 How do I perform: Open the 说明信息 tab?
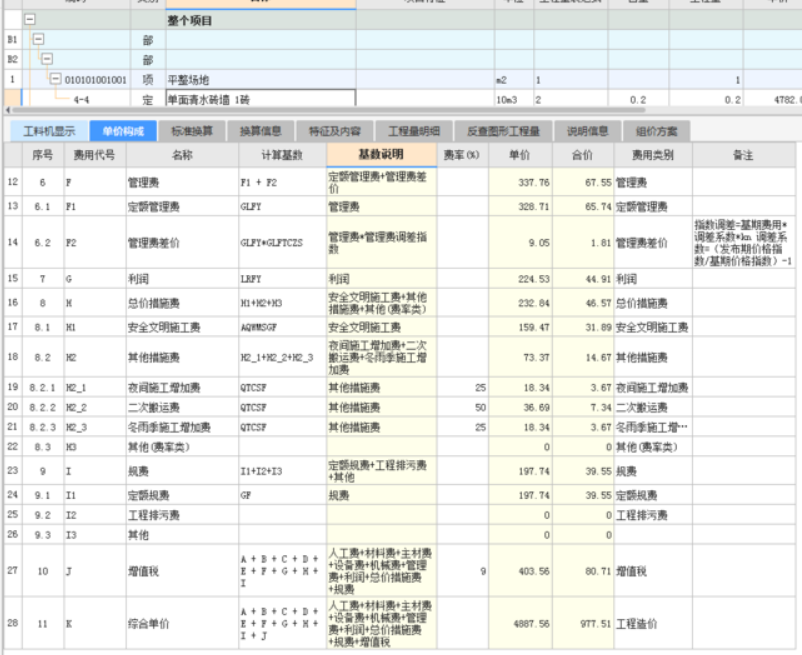(x=587, y=131)
